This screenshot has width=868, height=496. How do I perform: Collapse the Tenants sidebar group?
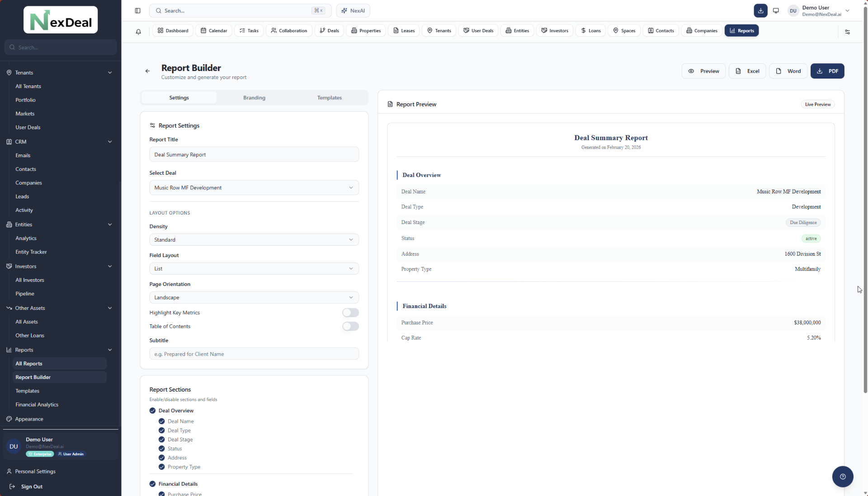pyautogui.click(x=109, y=72)
